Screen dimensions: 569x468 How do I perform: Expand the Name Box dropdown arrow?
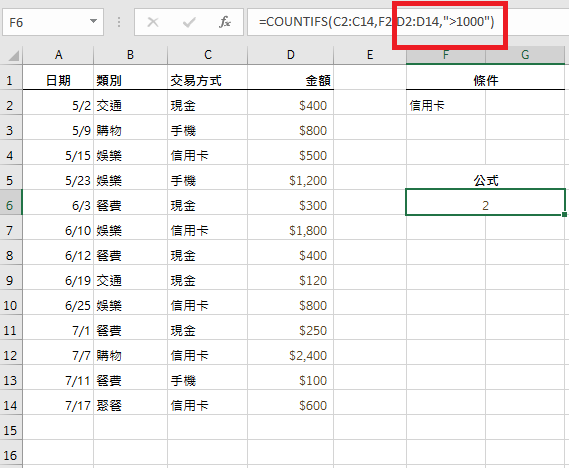coord(94,21)
